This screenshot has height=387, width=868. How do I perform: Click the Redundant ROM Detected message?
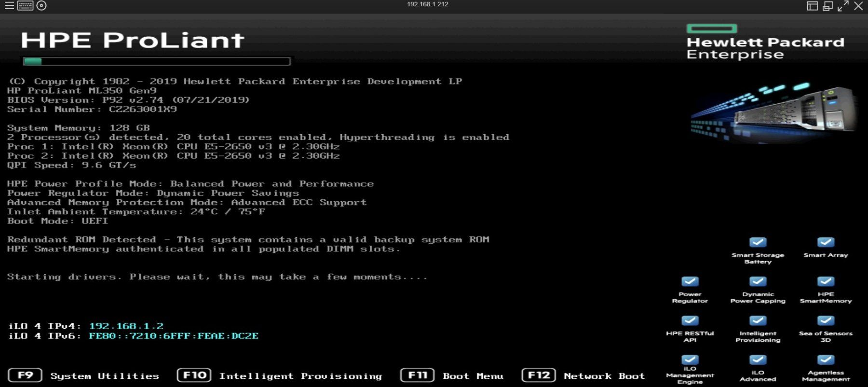click(x=248, y=239)
